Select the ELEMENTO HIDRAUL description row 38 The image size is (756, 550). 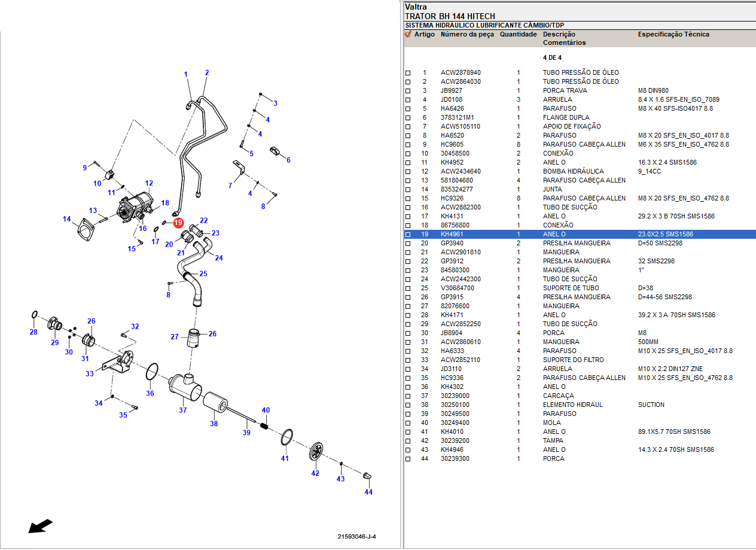tap(572, 405)
